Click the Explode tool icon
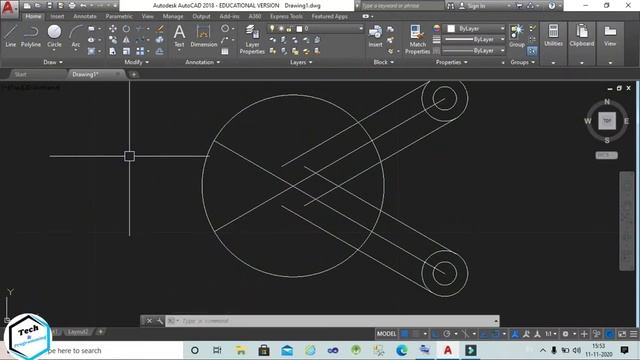This screenshot has height=360, width=640. point(160,40)
